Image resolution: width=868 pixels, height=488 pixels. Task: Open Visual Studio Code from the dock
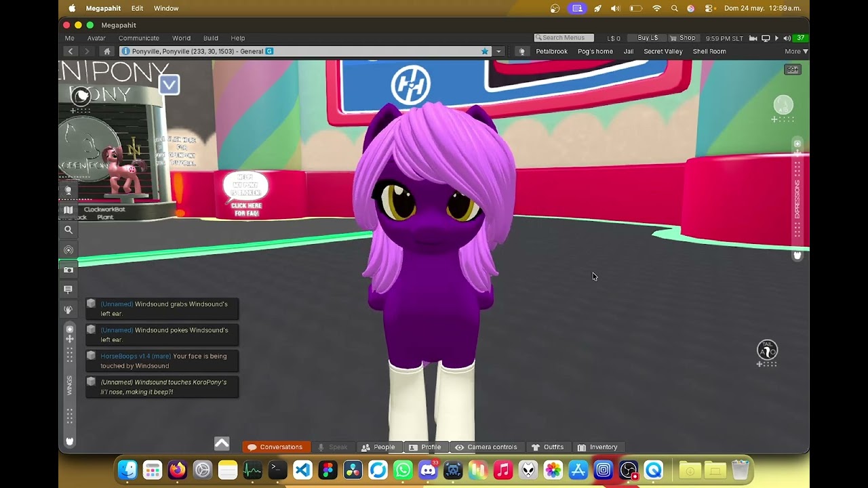[x=302, y=470]
